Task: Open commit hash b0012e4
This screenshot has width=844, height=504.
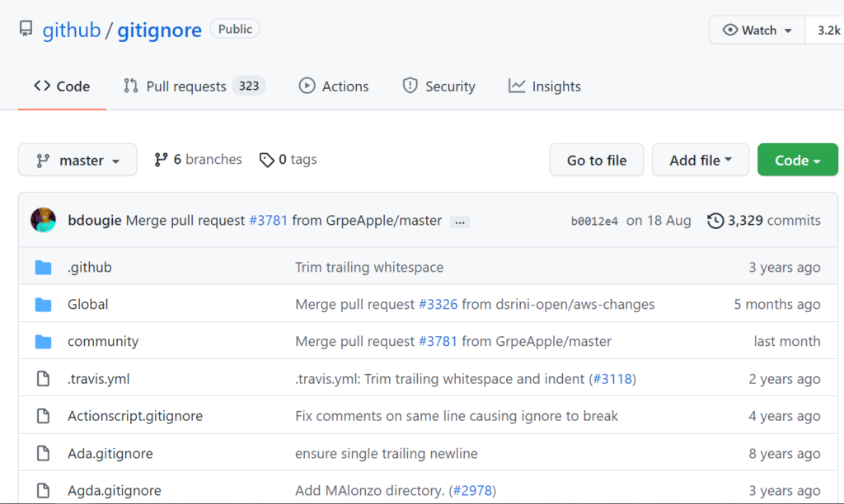Action: pyautogui.click(x=594, y=221)
